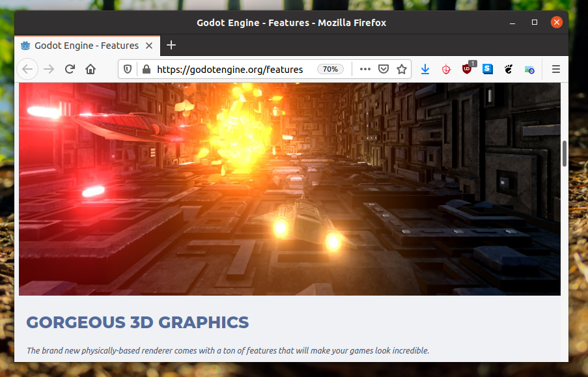
Task: Open a new tab with plus button
Action: tap(171, 46)
